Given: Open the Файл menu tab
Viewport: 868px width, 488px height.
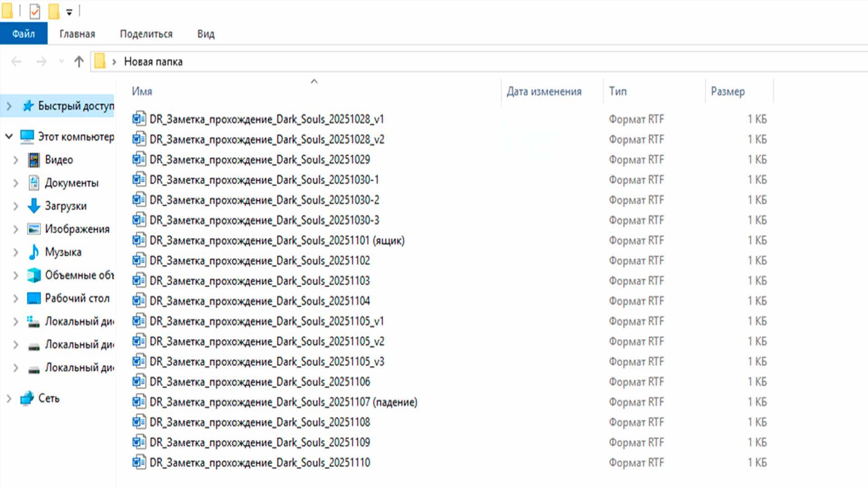Looking at the screenshot, I should coord(24,34).
